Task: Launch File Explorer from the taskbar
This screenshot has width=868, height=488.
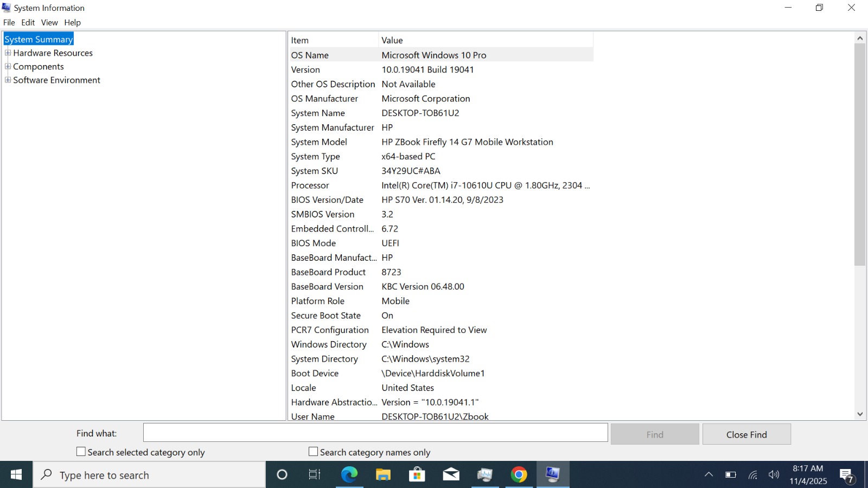Action: [x=384, y=475]
